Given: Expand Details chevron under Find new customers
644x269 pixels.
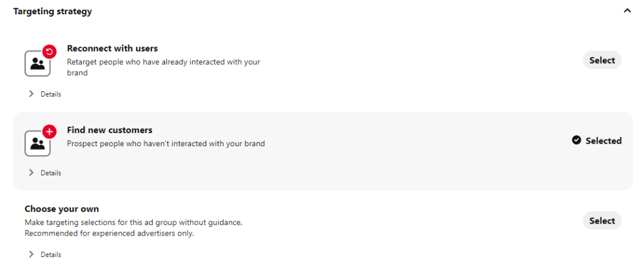Looking at the screenshot, I should 31,172.
